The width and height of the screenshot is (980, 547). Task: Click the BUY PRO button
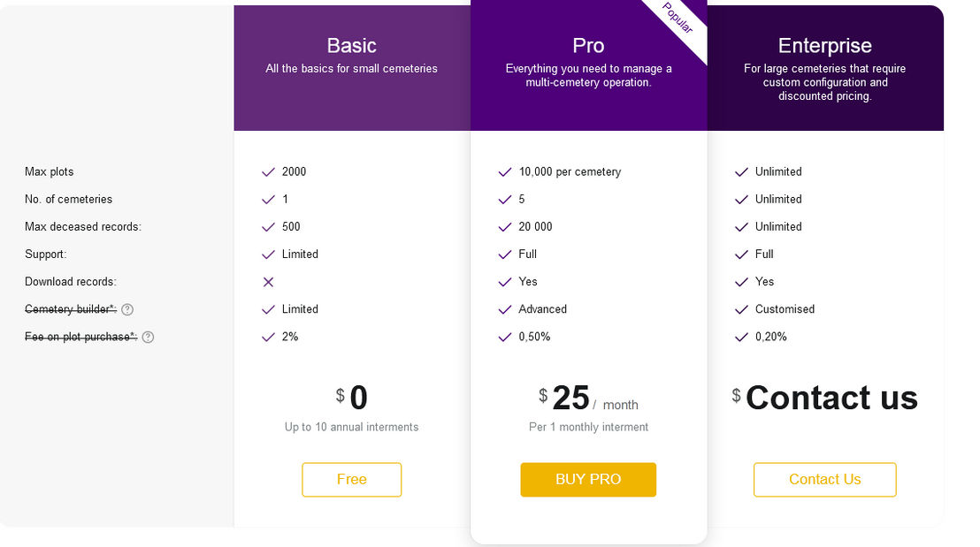click(588, 480)
